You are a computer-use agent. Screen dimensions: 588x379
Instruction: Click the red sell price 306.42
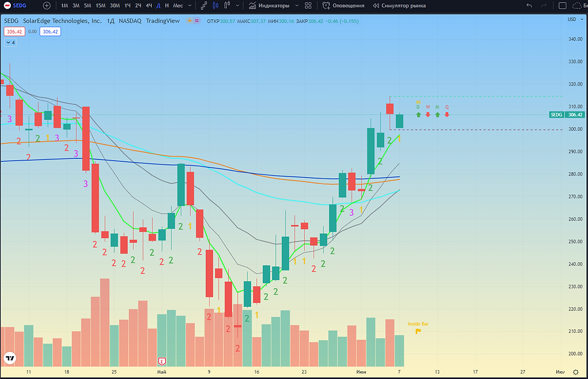[x=14, y=32]
